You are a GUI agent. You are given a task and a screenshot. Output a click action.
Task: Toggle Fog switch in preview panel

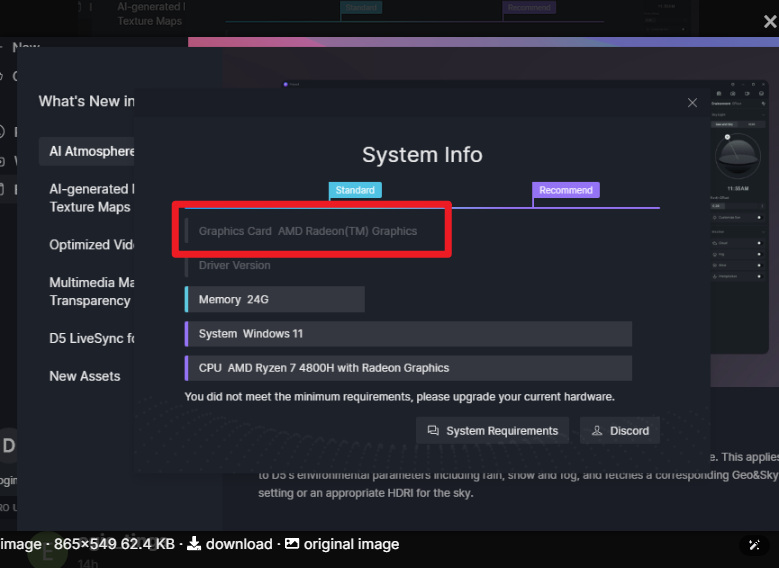click(759, 254)
